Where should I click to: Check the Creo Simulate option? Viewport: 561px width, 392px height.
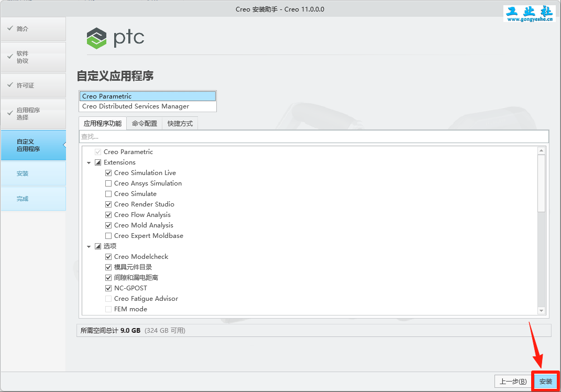tap(108, 194)
